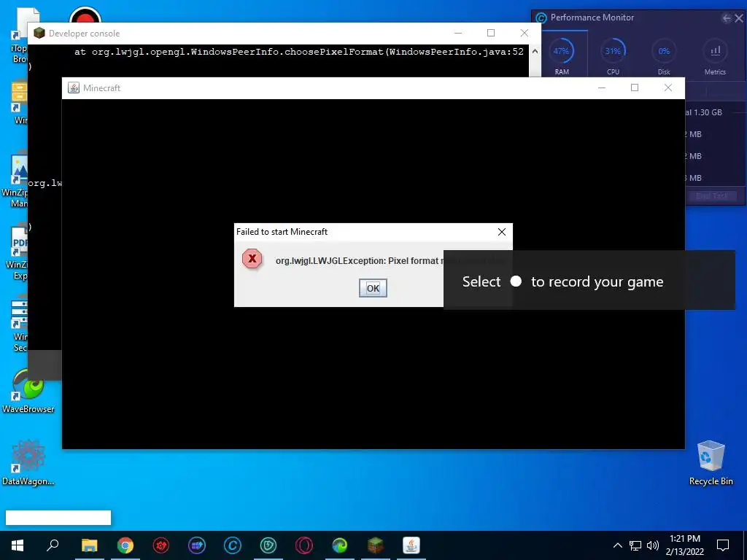747x560 pixels.
Task: Open the notification center icon
Action: pyautogui.click(x=723, y=545)
